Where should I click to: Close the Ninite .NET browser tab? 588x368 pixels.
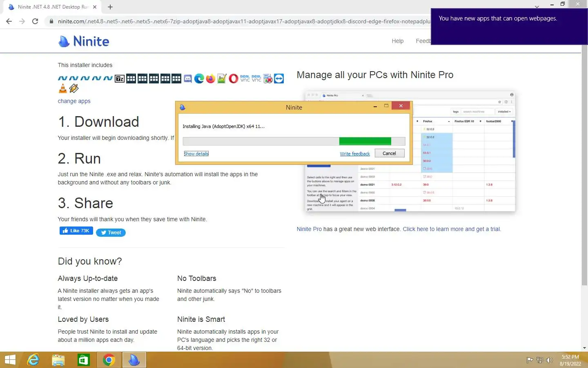click(x=95, y=7)
